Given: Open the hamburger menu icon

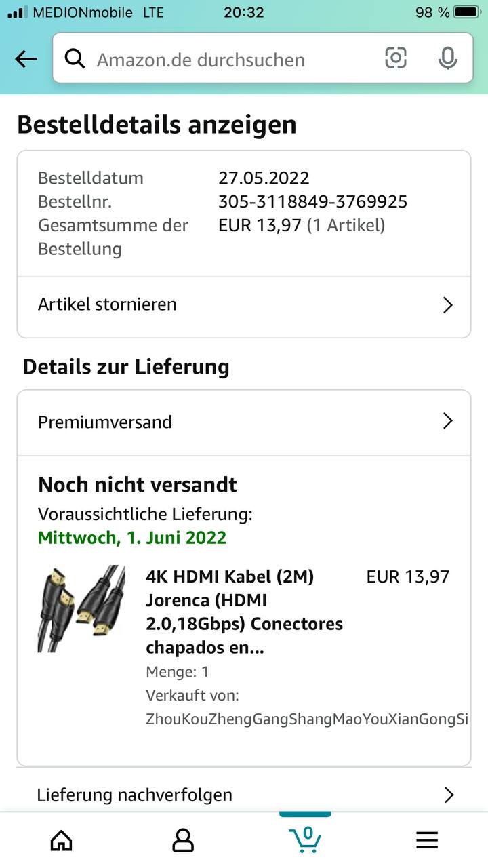Looking at the screenshot, I should pyautogui.click(x=427, y=841).
